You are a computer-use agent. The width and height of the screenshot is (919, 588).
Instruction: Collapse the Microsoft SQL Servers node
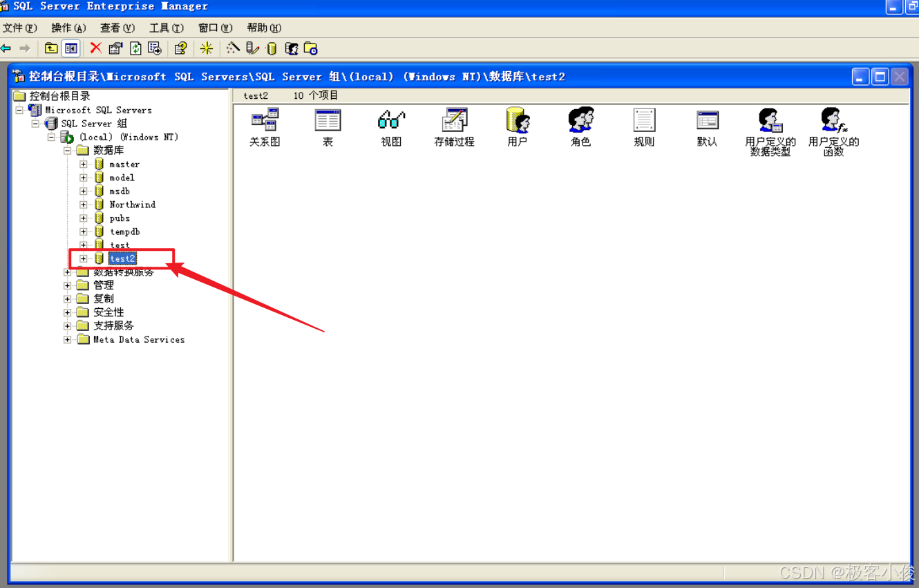click(19, 110)
